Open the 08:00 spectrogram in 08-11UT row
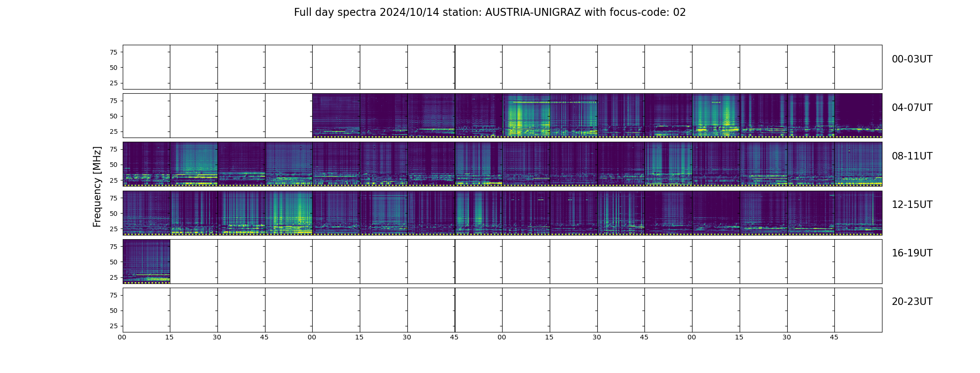 [146, 164]
